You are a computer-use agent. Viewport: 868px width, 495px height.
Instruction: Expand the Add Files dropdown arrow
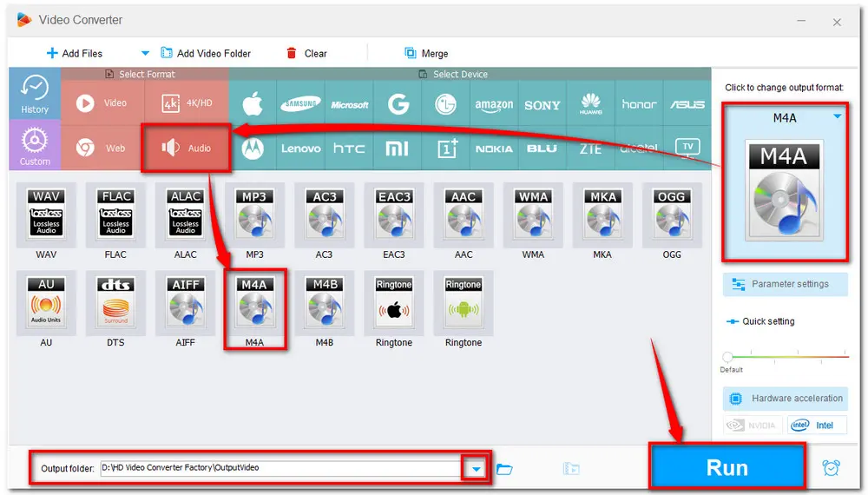[145, 53]
